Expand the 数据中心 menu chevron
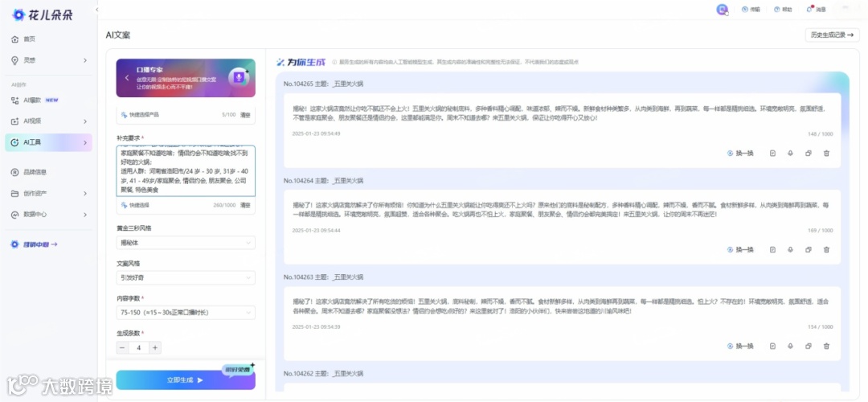 (x=84, y=215)
